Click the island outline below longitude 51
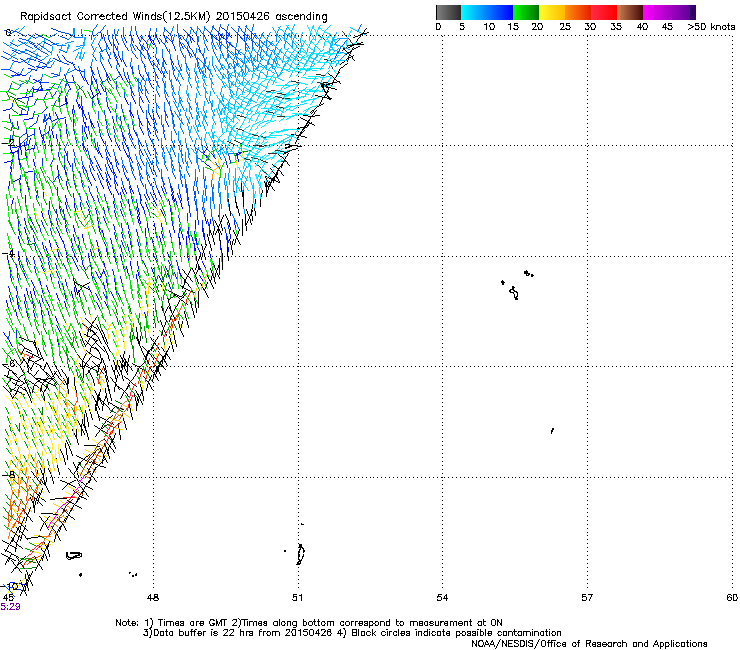Image resolution: width=740 pixels, height=650 pixels. tap(300, 554)
